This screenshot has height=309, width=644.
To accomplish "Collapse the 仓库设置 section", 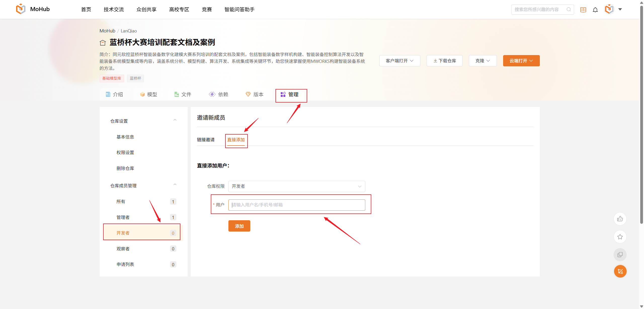I will coord(175,120).
